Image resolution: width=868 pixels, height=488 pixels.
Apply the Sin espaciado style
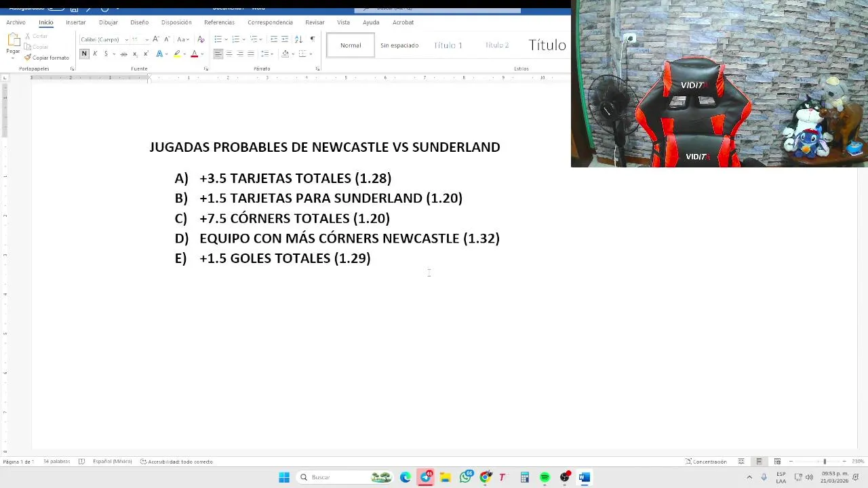399,45
